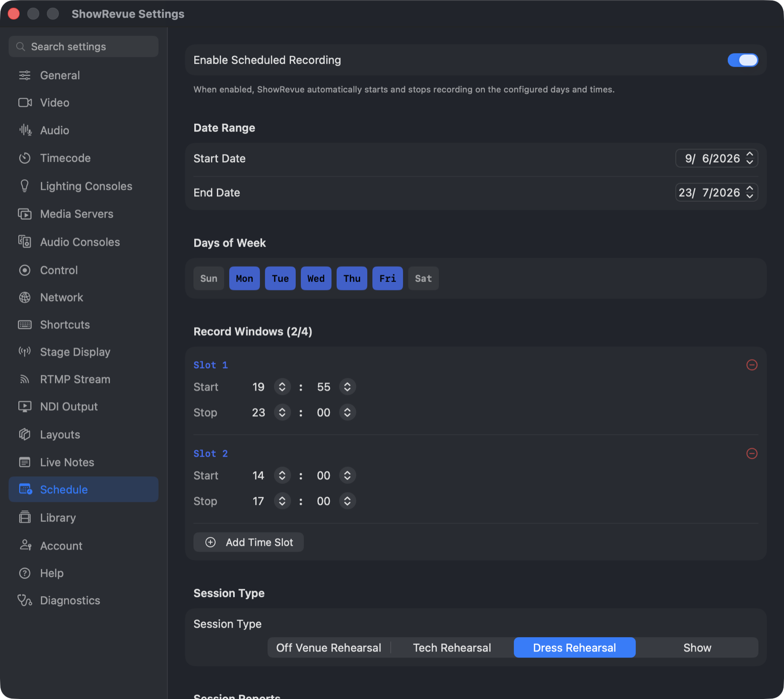Click the Audio waveform icon
The image size is (784, 699).
[x=25, y=130]
